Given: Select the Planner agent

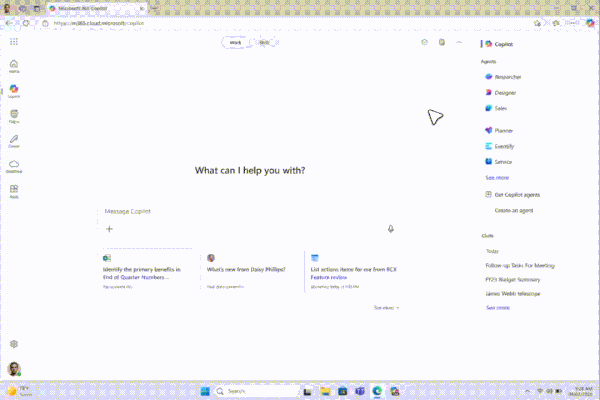Looking at the screenshot, I should 499,131.
